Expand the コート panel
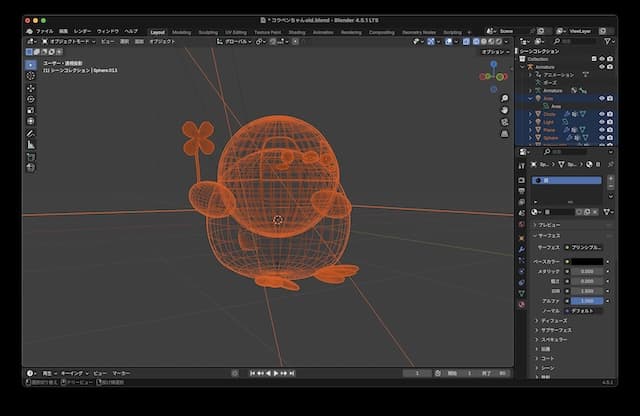Viewport: 640px width, 416px height. pyautogui.click(x=547, y=358)
